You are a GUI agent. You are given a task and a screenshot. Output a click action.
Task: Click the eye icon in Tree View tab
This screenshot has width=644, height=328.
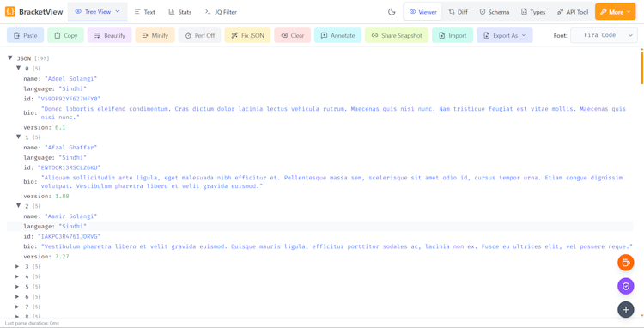78,12
